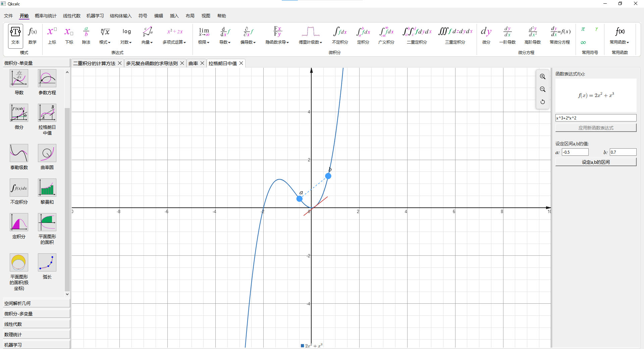Click the interval b value input field
644x349 pixels.
tap(623, 152)
